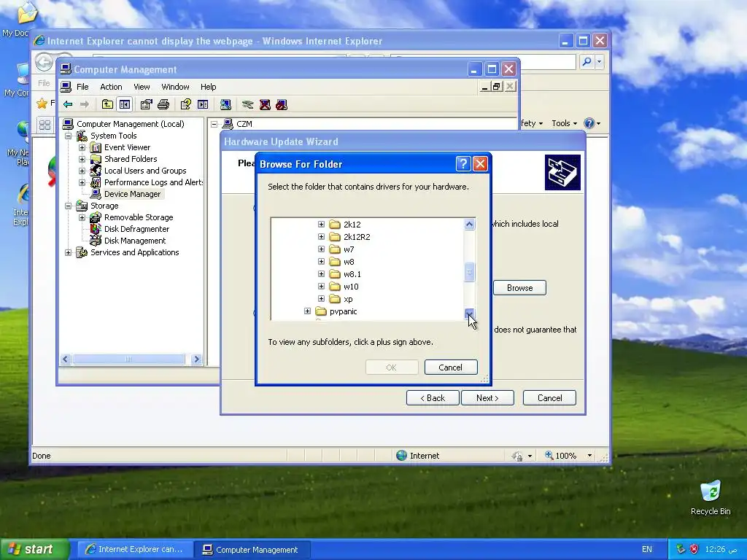The image size is (747, 560).
Task: Click the Back button in the wizard
Action: click(x=433, y=398)
